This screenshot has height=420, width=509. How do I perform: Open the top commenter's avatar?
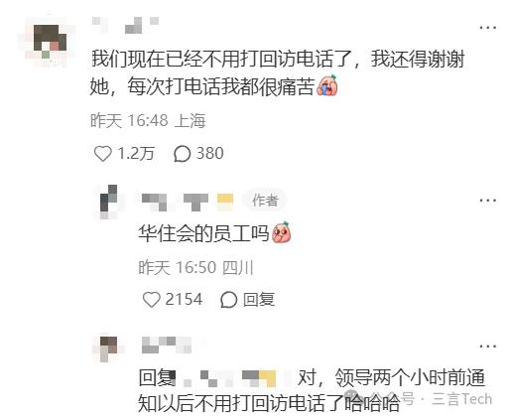tap(47, 41)
